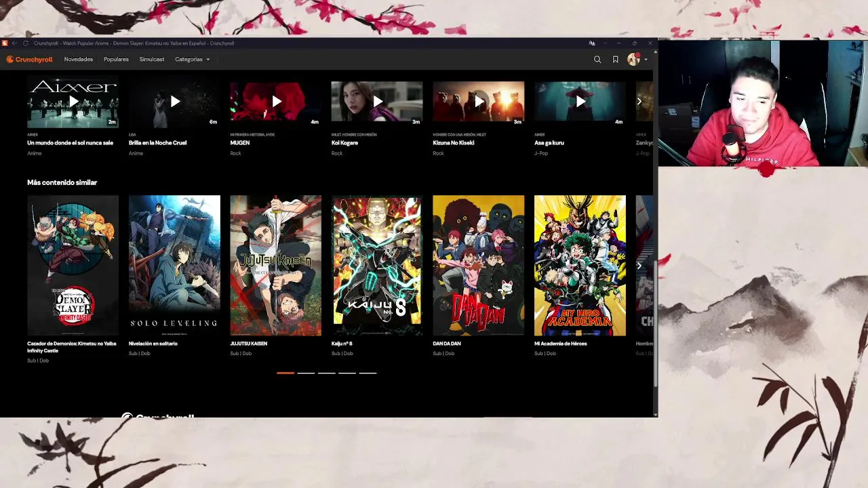This screenshot has height=488, width=868.
Task: Open the Kaiju No. 8 poster
Action: (x=377, y=266)
